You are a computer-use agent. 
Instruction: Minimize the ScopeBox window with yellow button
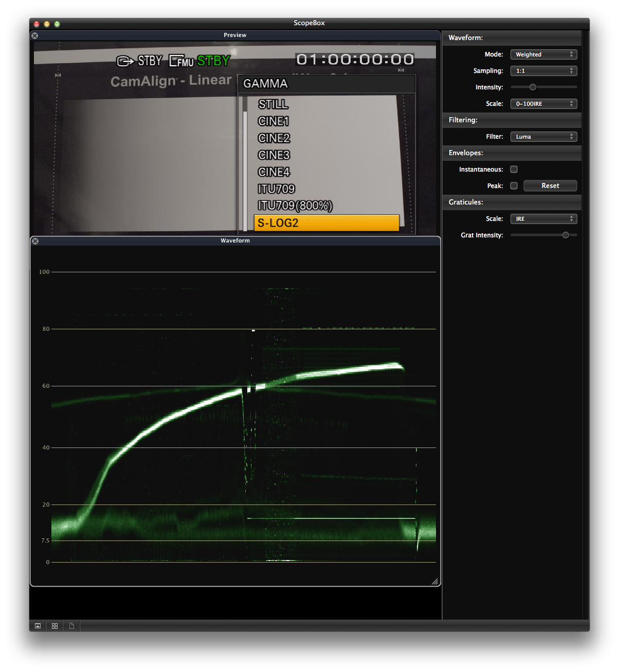pyautogui.click(x=47, y=24)
